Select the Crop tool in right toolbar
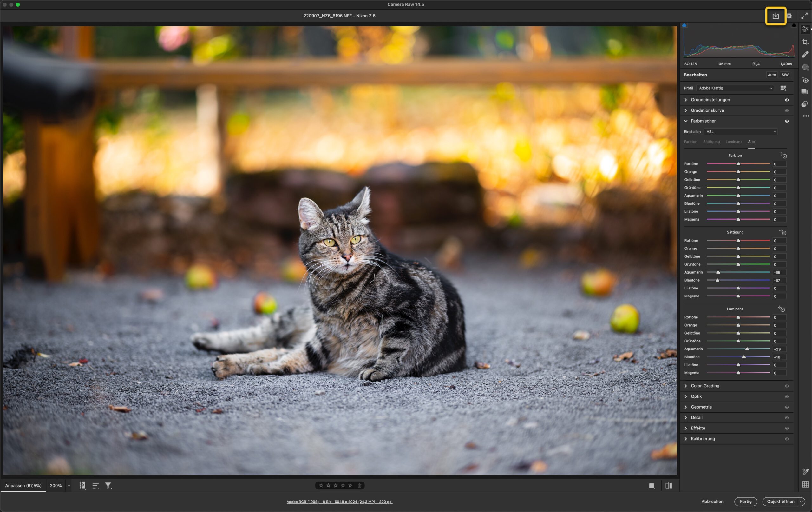This screenshot has height=512, width=812. point(805,42)
